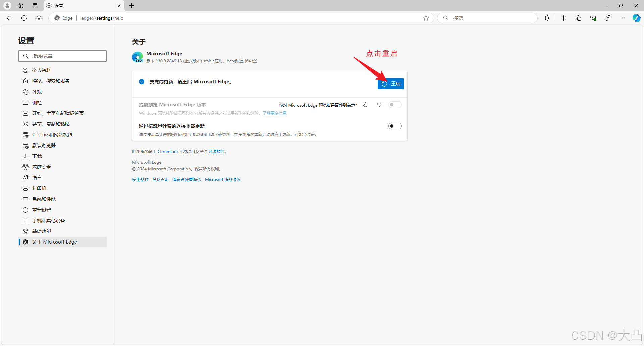This screenshot has width=644, height=346.
Task: Click the Edge site identity badge
Action: click(64, 18)
